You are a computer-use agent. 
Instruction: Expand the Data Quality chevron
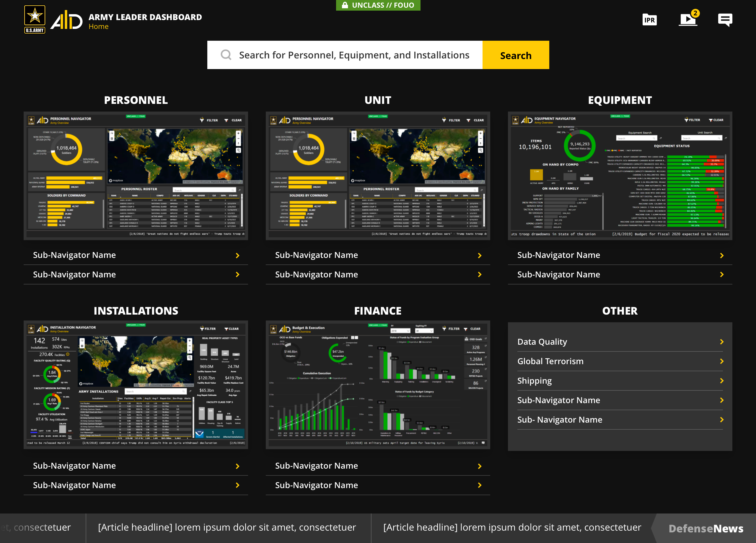pyautogui.click(x=722, y=342)
